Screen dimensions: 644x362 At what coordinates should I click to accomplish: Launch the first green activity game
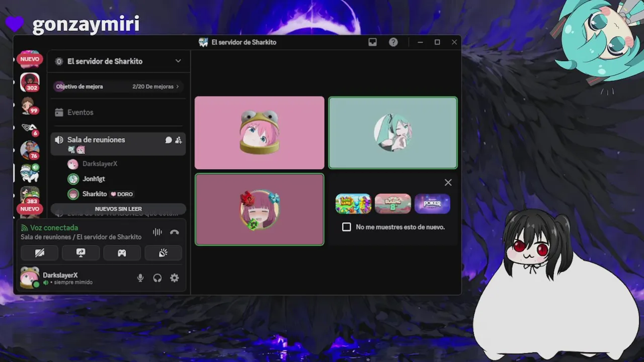point(353,204)
